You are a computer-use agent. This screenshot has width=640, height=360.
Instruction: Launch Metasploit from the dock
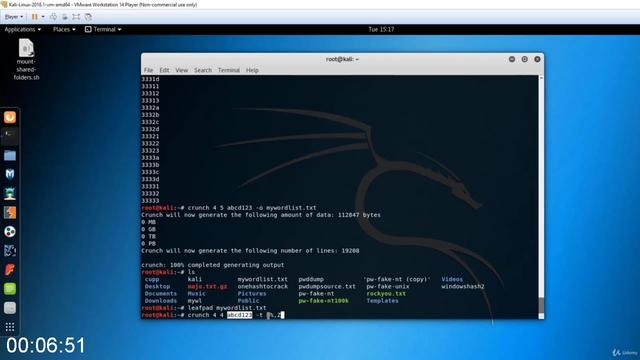click(10, 174)
